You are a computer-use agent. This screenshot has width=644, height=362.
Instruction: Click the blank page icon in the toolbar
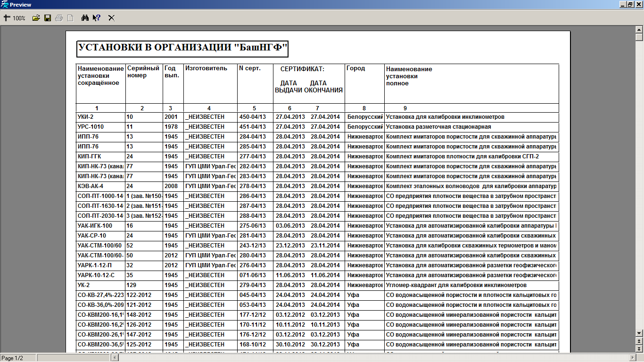tap(70, 18)
